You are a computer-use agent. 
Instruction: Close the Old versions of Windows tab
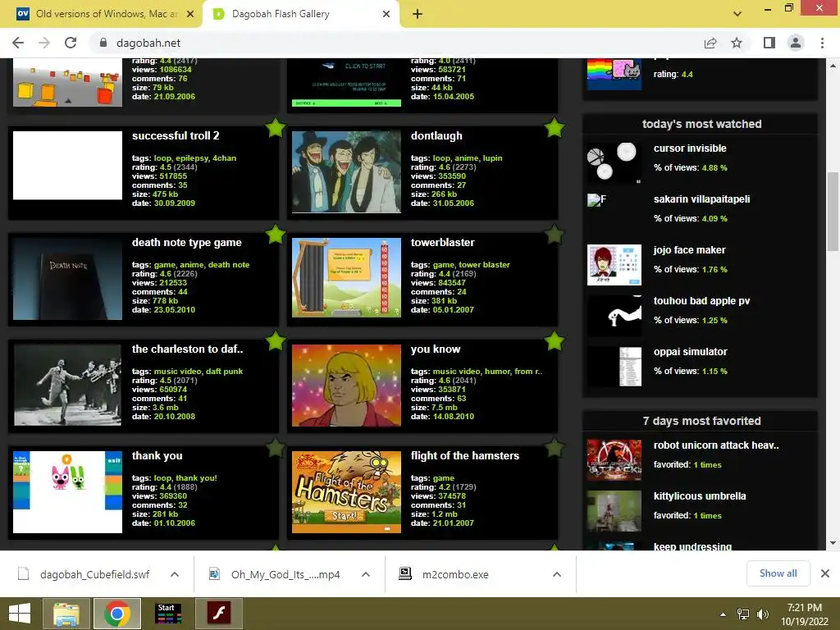click(190, 15)
